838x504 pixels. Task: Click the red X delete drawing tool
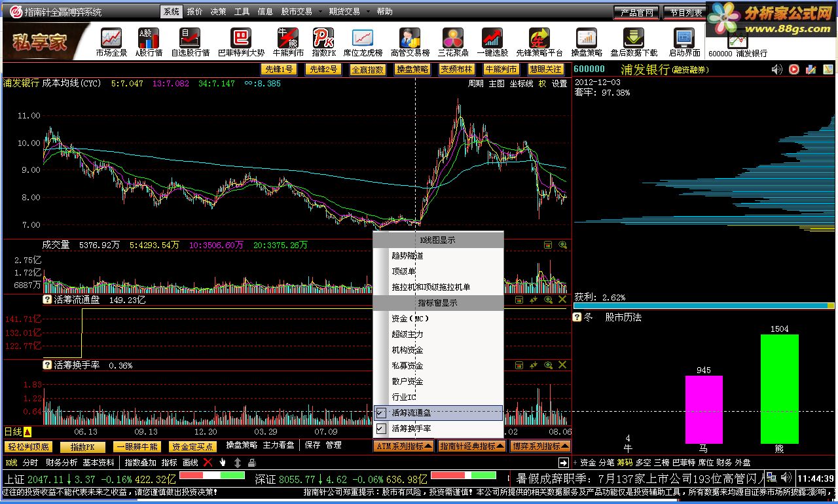[x=208, y=462]
